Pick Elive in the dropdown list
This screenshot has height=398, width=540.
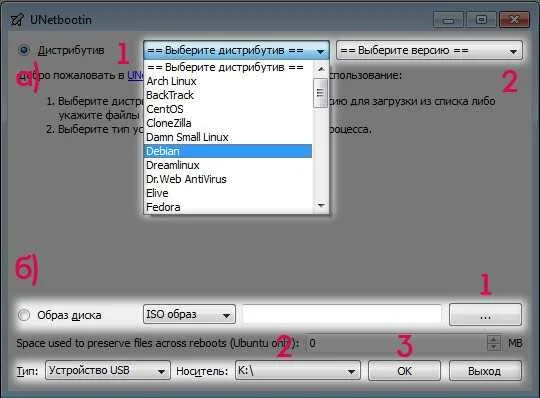[x=228, y=193]
